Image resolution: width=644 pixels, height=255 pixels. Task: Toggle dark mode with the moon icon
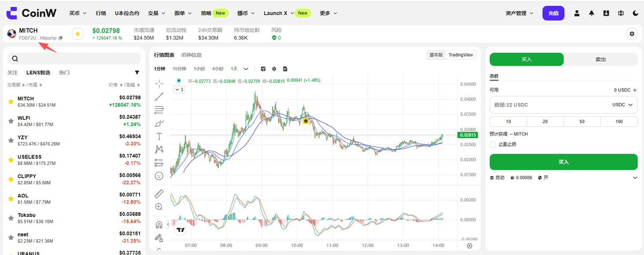click(635, 13)
